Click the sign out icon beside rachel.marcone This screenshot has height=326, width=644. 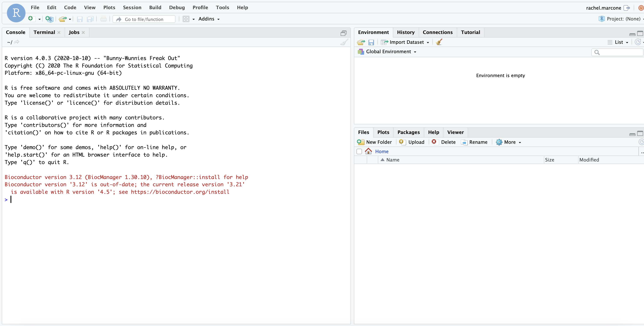[x=626, y=8]
